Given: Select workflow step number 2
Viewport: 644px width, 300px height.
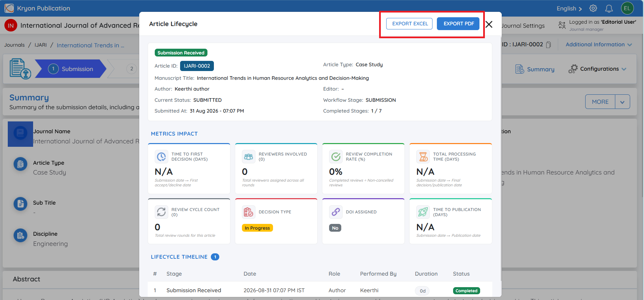Looking at the screenshot, I should tap(131, 69).
